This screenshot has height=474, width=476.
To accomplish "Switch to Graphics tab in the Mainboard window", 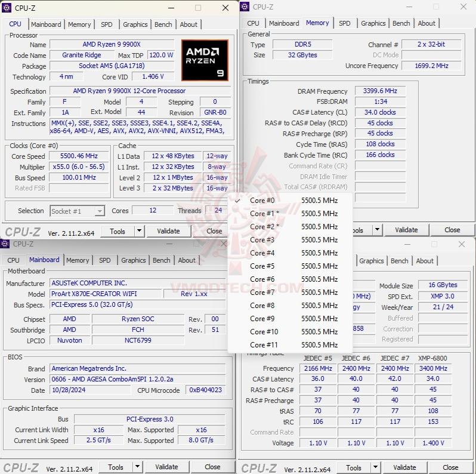I will click(133, 260).
